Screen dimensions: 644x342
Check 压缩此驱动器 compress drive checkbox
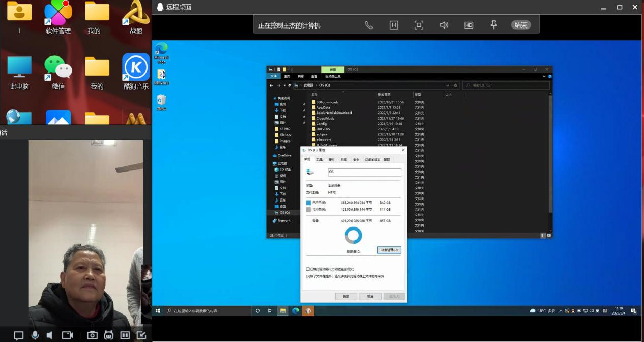(x=308, y=269)
